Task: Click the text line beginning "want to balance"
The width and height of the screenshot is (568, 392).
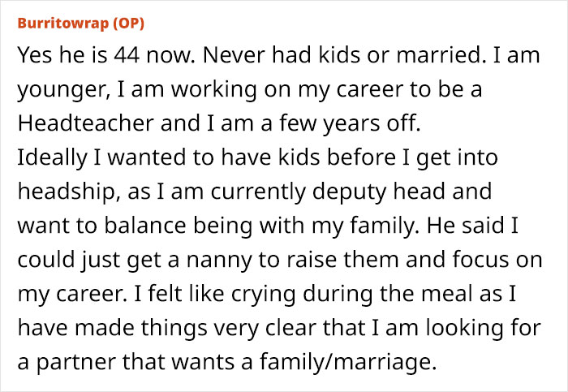Action: [268, 226]
